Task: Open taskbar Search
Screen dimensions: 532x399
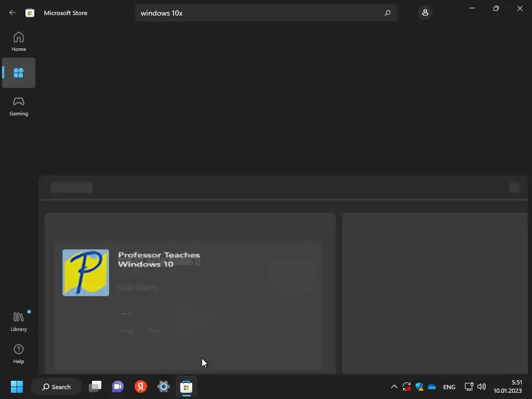Action: (56, 387)
